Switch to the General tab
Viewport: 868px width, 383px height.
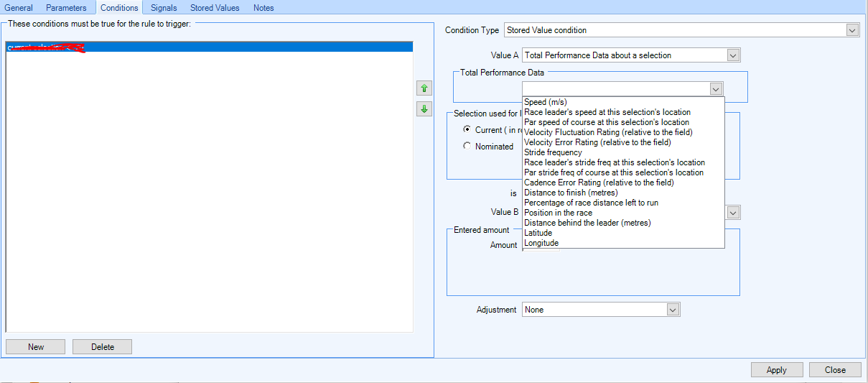19,8
